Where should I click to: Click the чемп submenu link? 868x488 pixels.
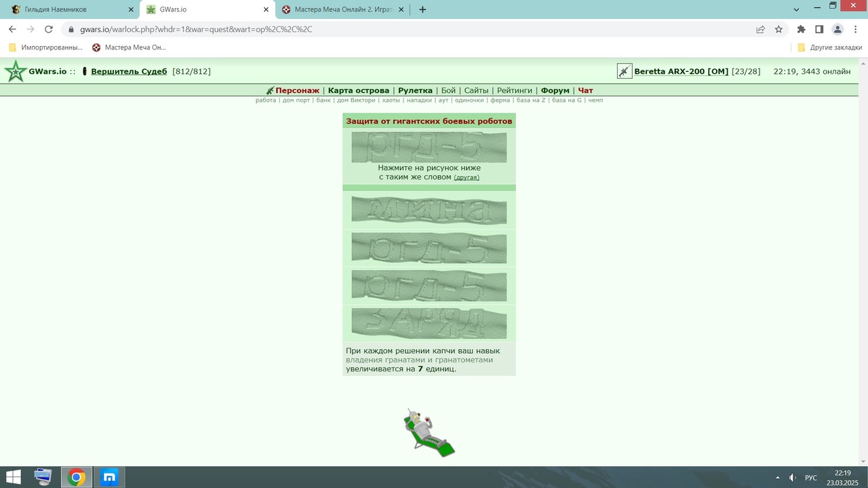(x=595, y=100)
